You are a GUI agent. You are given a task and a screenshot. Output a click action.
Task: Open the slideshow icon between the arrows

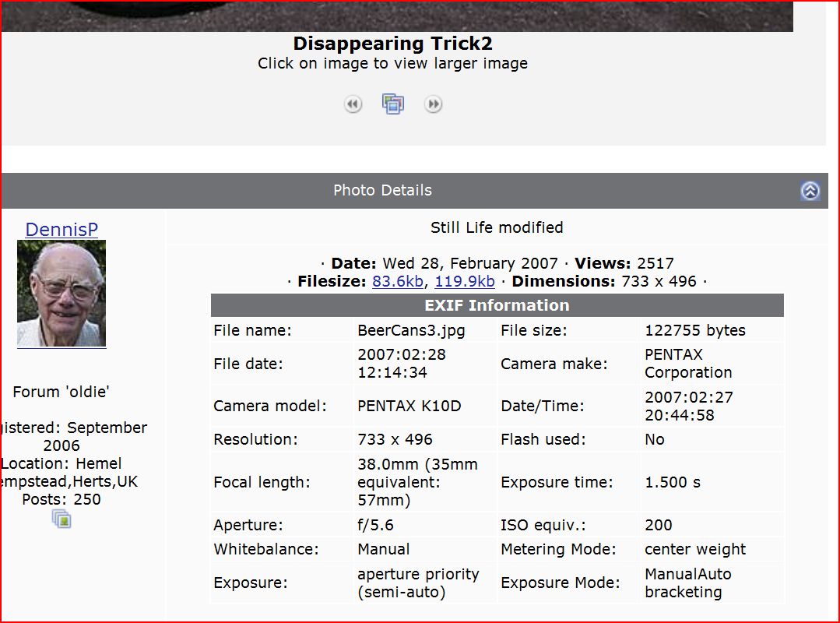click(393, 104)
